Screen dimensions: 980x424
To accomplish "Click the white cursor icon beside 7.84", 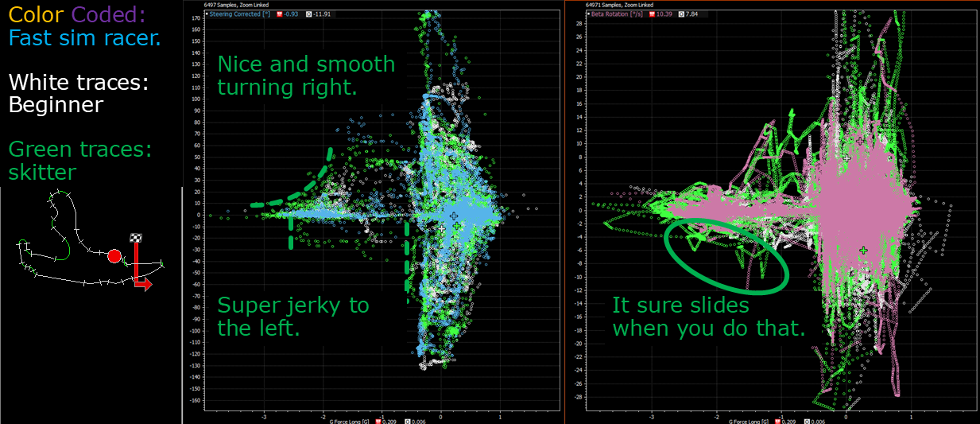I will tap(681, 14).
